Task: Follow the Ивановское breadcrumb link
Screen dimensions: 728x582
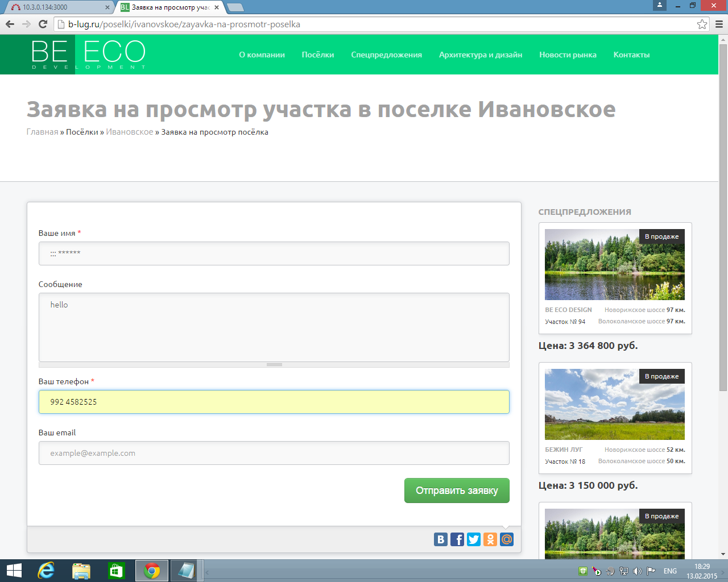Action: click(x=130, y=132)
